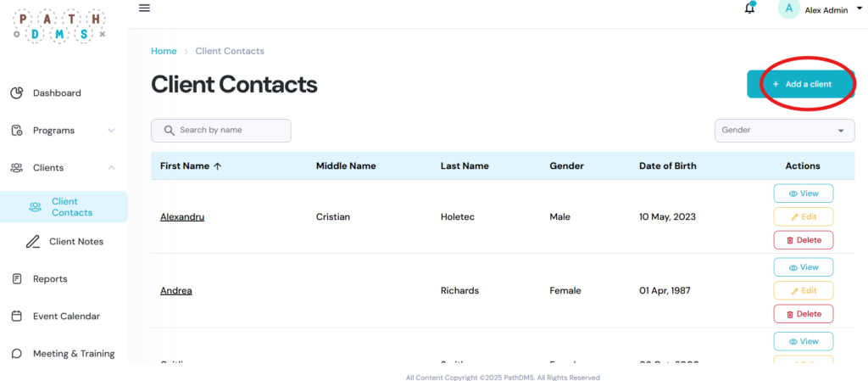Viewport: 868px width, 381px height.
Task: Click the Client Notes pencil icon
Action: point(33,242)
